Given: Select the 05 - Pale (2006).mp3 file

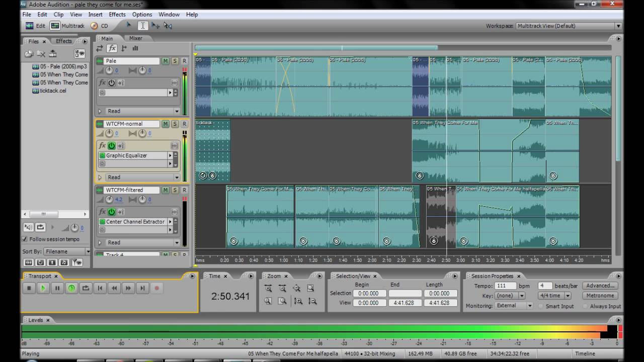Looking at the screenshot, I should tap(59, 66).
